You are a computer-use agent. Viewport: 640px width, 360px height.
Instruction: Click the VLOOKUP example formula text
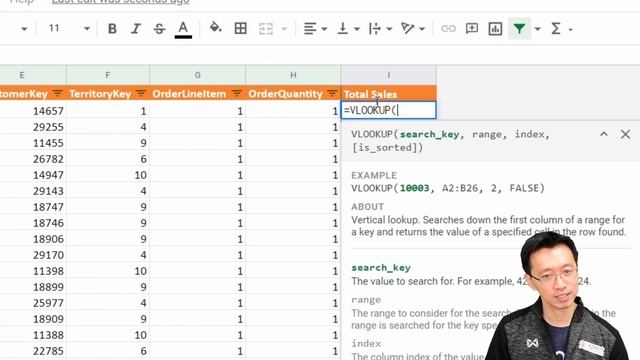(x=448, y=188)
